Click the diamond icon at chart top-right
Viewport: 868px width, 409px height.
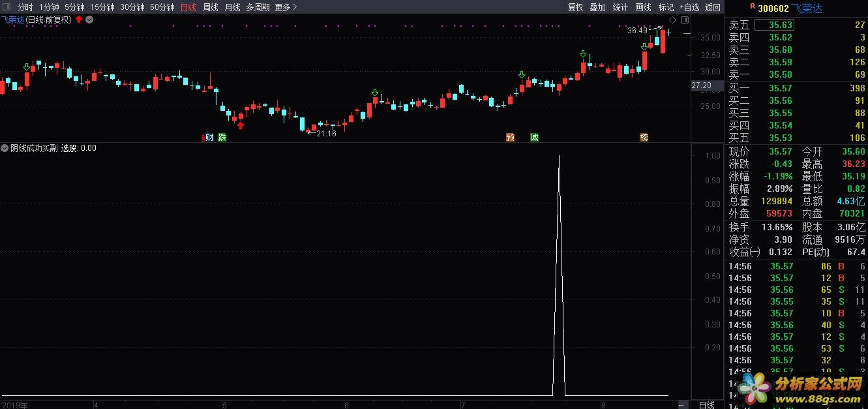(673, 20)
